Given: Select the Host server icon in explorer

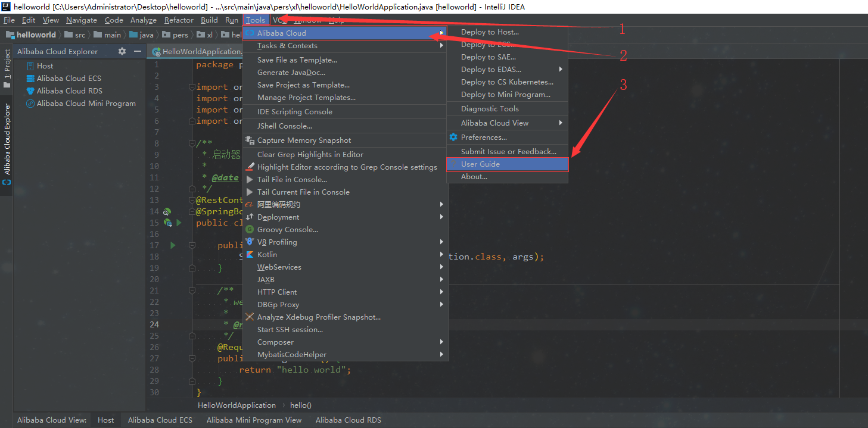Looking at the screenshot, I should coord(30,65).
